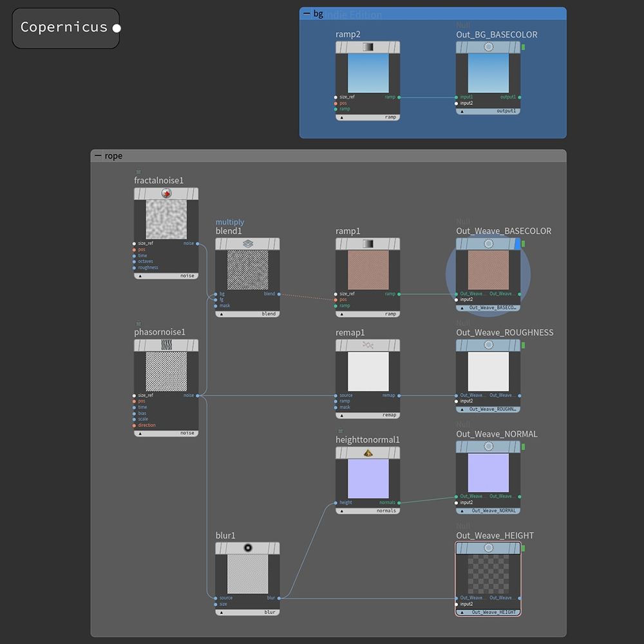The width and height of the screenshot is (644, 644).
Task: Collapse the rope network box
Action: pyautogui.click(x=98, y=155)
